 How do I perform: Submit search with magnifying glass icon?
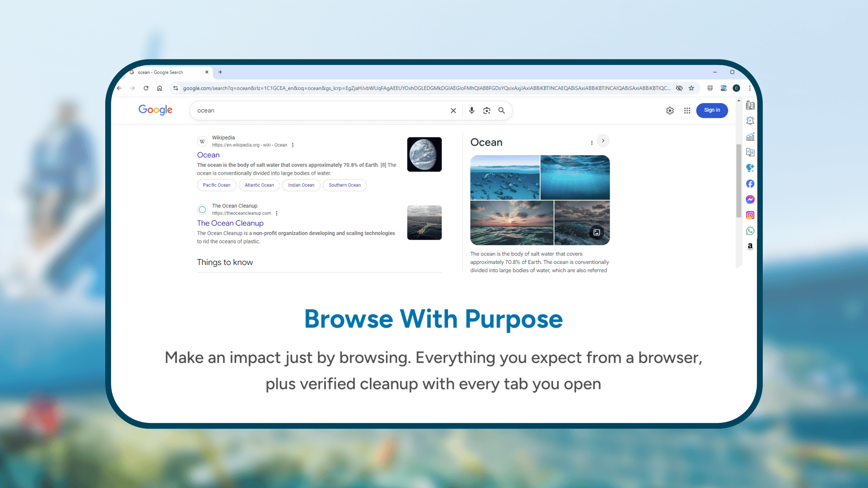pos(502,111)
